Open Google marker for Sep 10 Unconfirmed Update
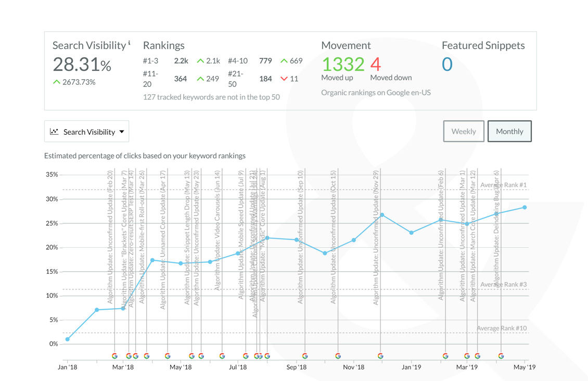The image size is (588, 381). coord(305,356)
